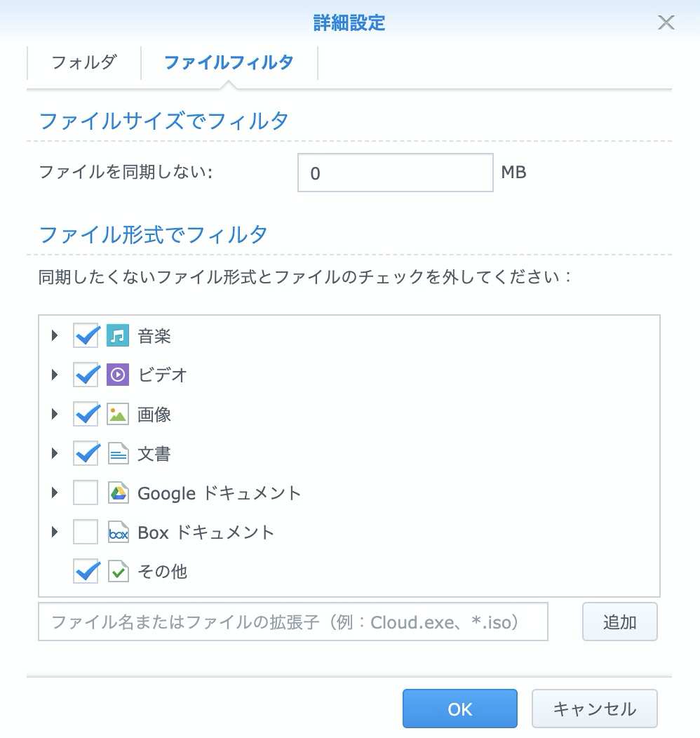Screen dimensions: 700x738
Task: Click the music note icon for 音楽
Action: pyautogui.click(x=118, y=336)
